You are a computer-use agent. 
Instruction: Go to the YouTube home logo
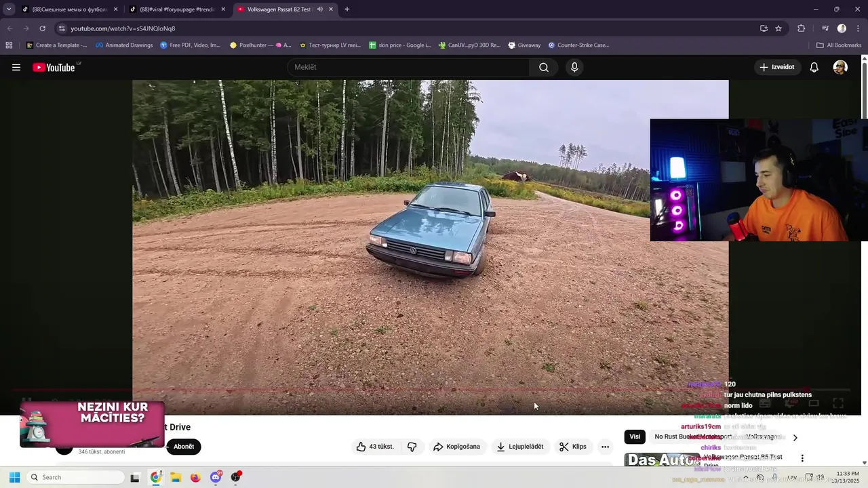pos(54,67)
